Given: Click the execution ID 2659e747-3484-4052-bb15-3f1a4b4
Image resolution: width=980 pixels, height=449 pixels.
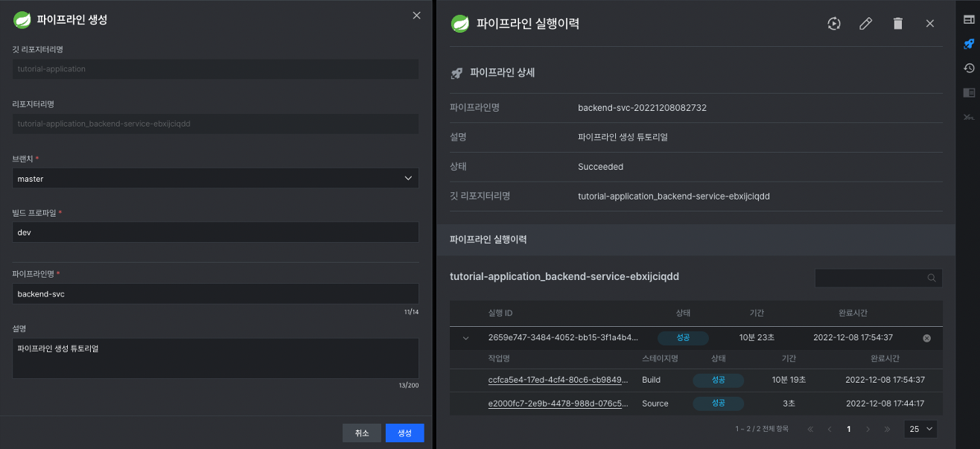Looking at the screenshot, I should (x=563, y=338).
